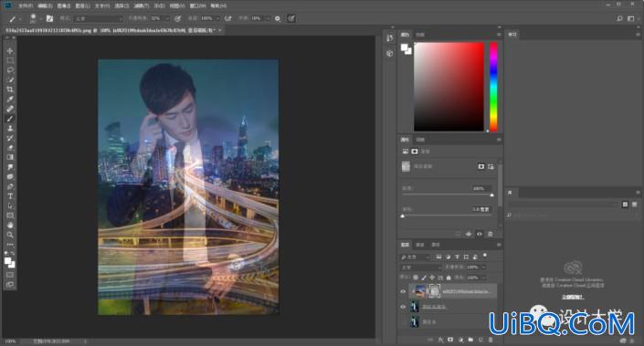Select the Spot Healing Brush tool
The image size is (644, 346).
click(x=10, y=109)
